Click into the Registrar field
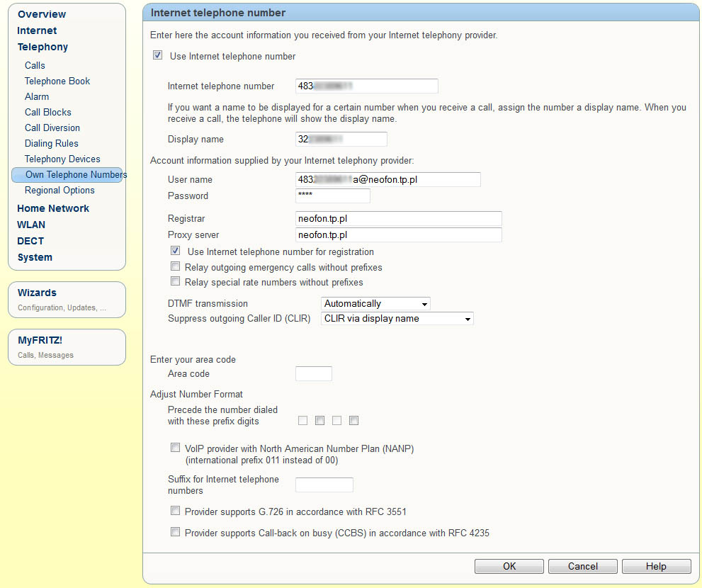Viewport: 702px width, 588px height. pyautogui.click(x=398, y=218)
